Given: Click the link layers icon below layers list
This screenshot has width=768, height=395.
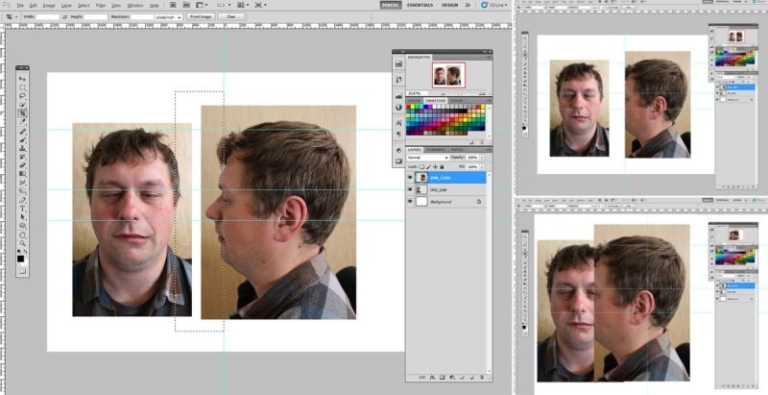Looking at the screenshot, I should pyautogui.click(x=422, y=377).
